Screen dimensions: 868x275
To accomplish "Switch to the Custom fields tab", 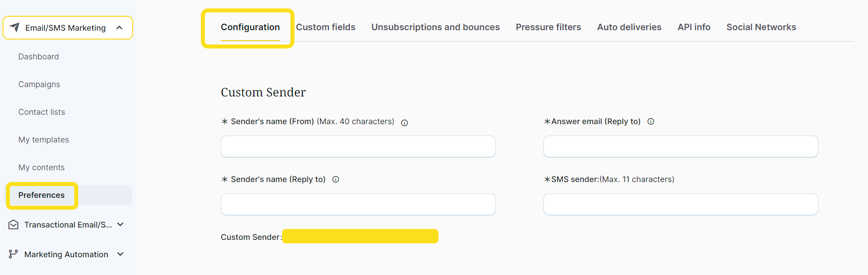I will (326, 27).
